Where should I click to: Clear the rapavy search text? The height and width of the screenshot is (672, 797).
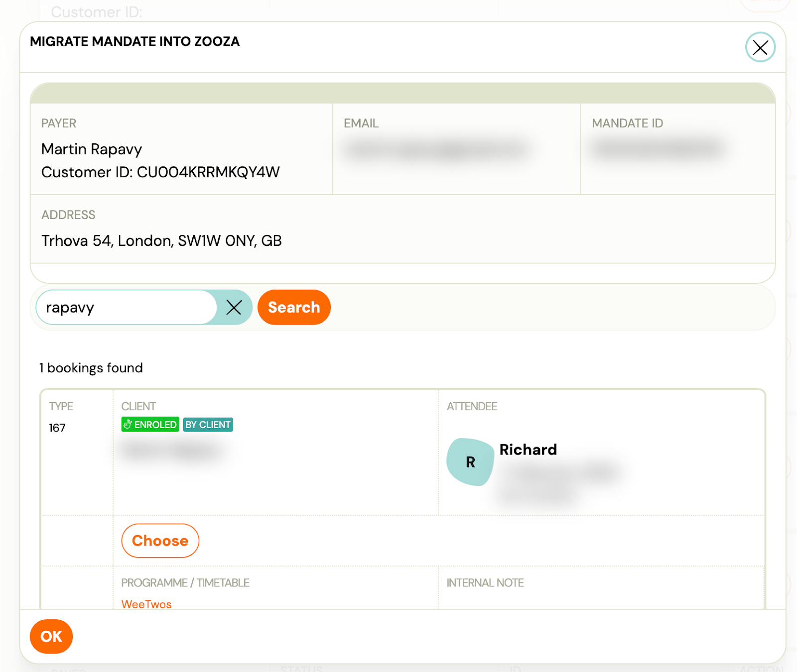(234, 308)
